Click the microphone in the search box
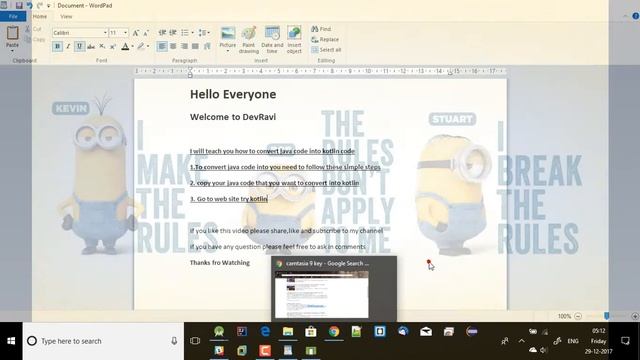640x360 pixels. 174,341
